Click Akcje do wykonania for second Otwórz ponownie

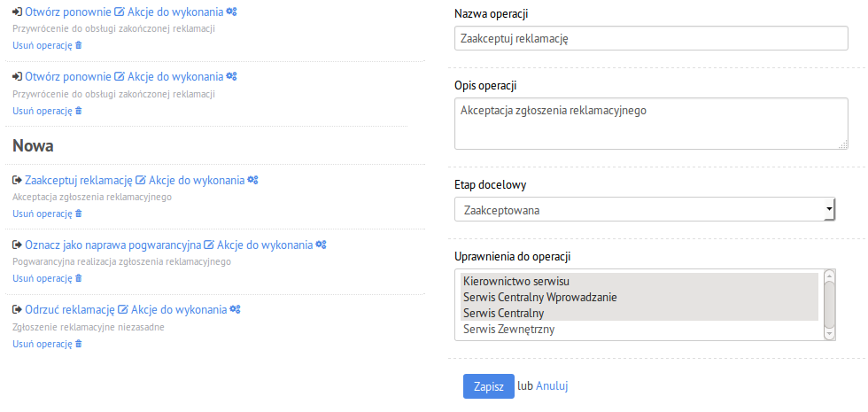[x=175, y=76]
